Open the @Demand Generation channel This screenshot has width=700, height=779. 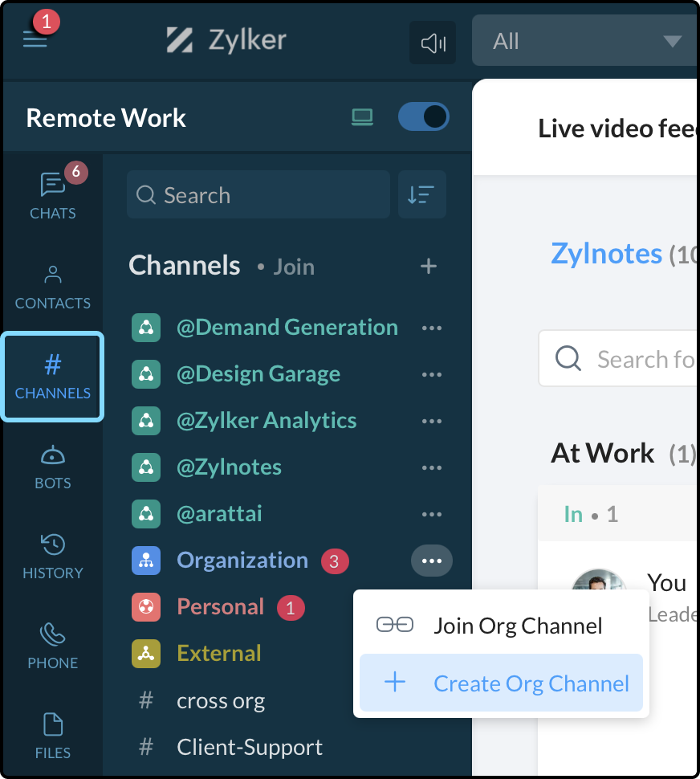pyautogui.click(x=287, y=328)
